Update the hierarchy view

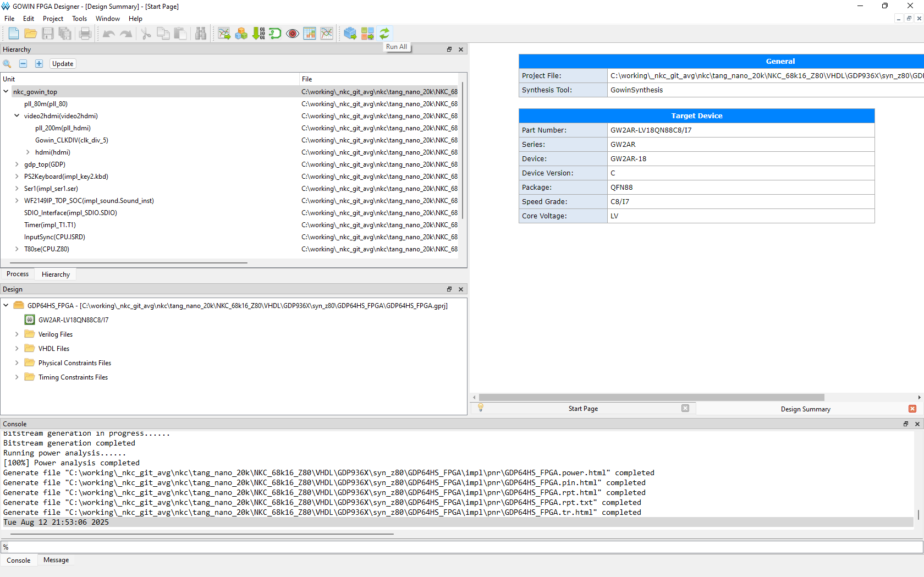(x=63, y=64)
